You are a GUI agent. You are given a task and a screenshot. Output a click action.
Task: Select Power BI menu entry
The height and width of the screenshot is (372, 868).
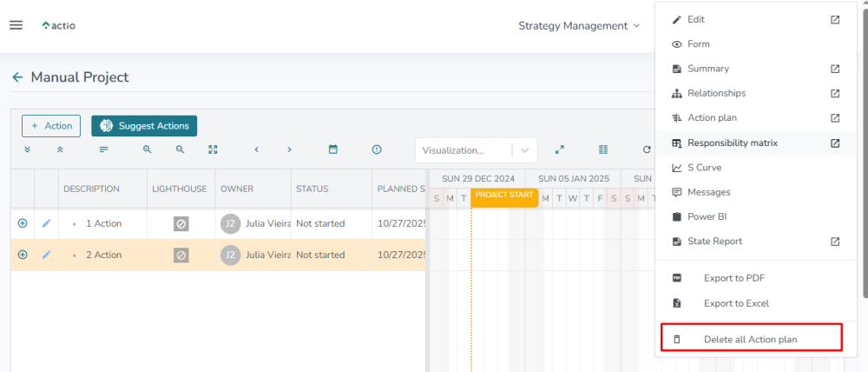coord(756,216)
